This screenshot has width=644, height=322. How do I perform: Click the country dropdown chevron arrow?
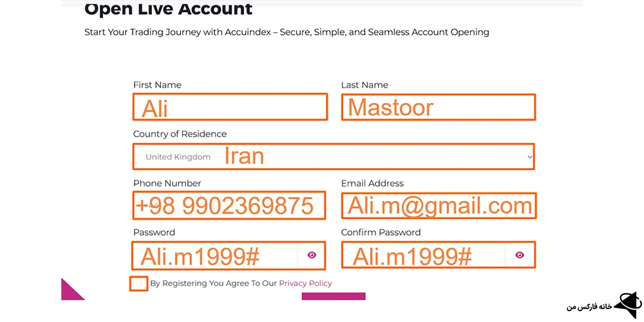[x=529, y=156]
